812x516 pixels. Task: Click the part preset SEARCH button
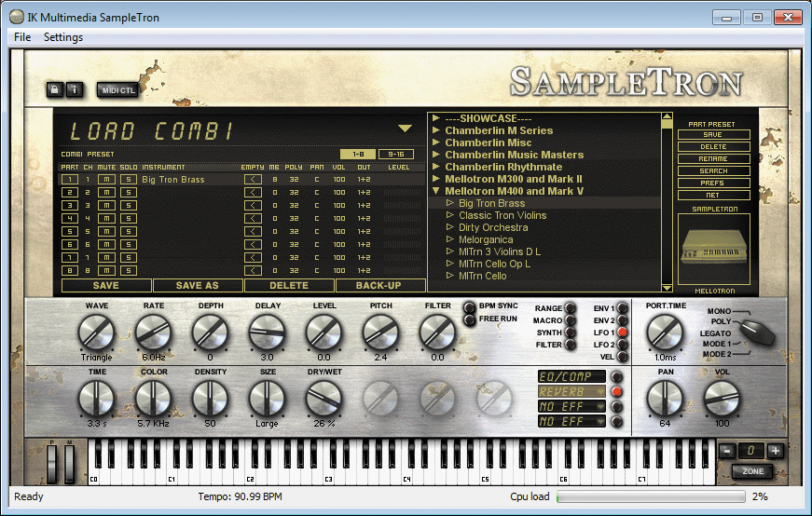pos(713,170)
